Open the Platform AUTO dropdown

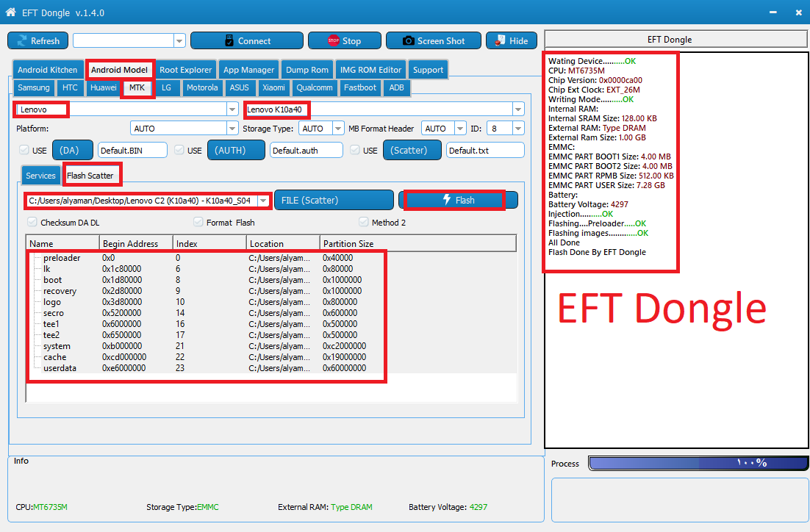pos(232,128)
